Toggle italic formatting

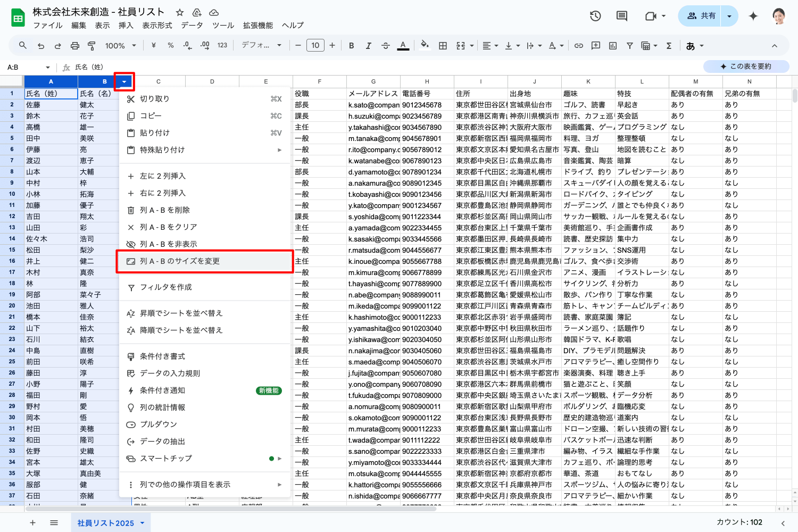point(368,46)
